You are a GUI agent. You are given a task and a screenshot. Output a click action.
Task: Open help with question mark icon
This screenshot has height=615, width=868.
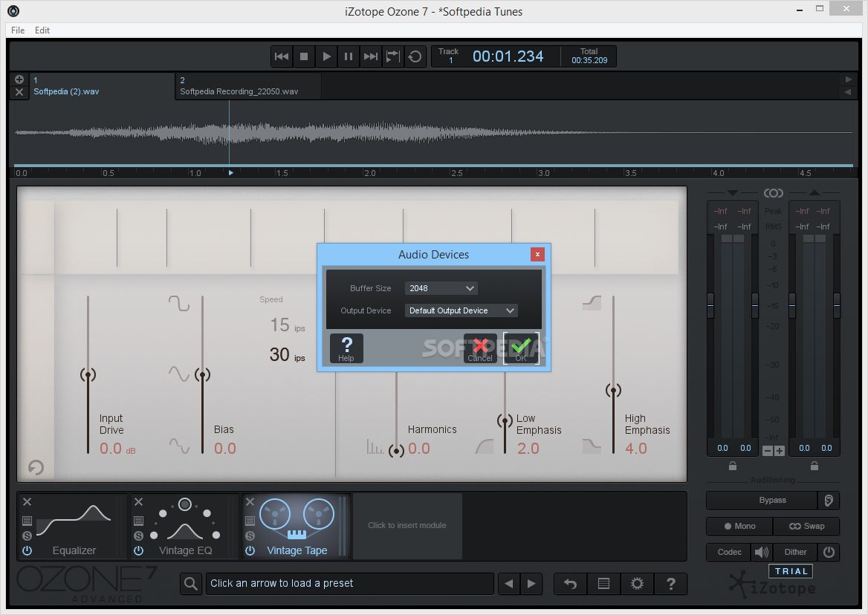[670, 584]
